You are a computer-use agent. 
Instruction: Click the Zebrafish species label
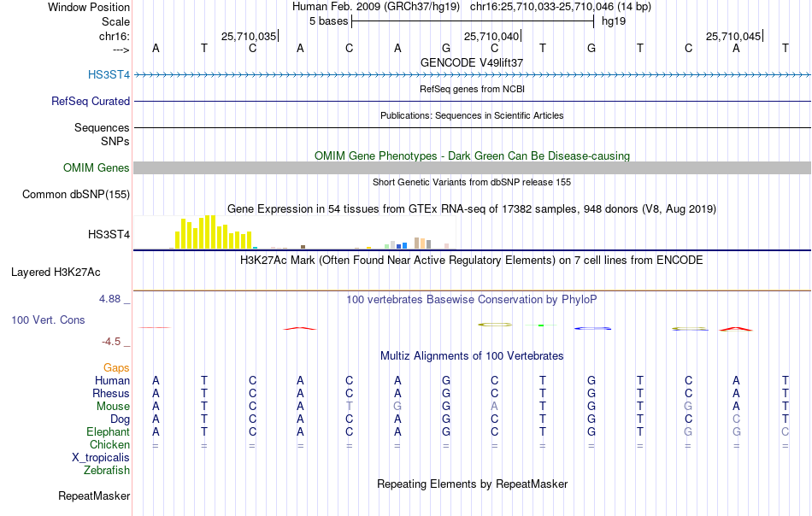pos(107,471)
